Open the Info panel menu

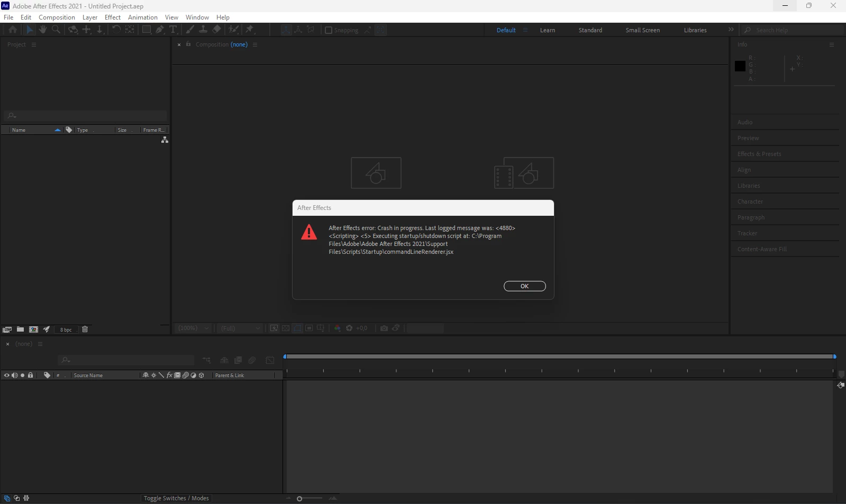[832, 44]
